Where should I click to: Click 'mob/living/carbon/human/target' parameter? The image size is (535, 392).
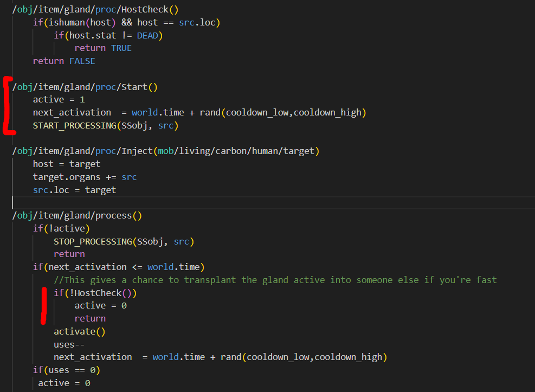pyautogui.click(x=236, y=151)
